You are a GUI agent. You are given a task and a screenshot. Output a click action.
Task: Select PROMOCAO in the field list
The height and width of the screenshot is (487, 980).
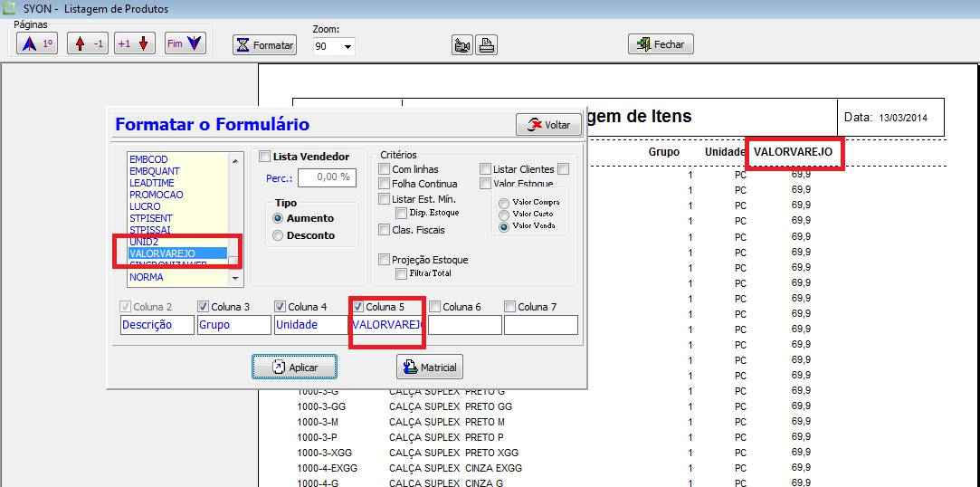156,195
